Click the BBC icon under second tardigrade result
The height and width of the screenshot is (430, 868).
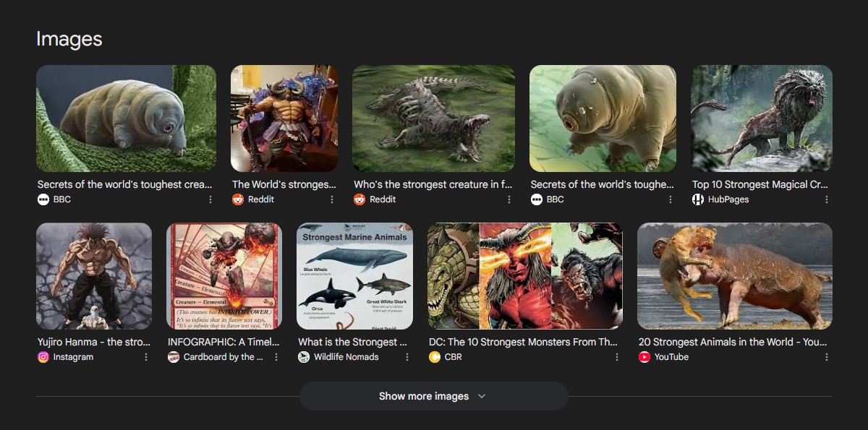click(x=537, y=199)
